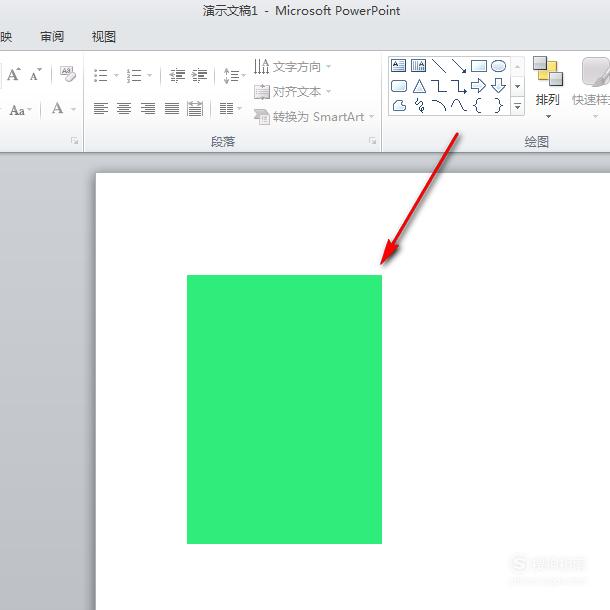Pick the curve shape
Image resolution: width=610 pixels, height=610 pixels.
click(459, 105)
